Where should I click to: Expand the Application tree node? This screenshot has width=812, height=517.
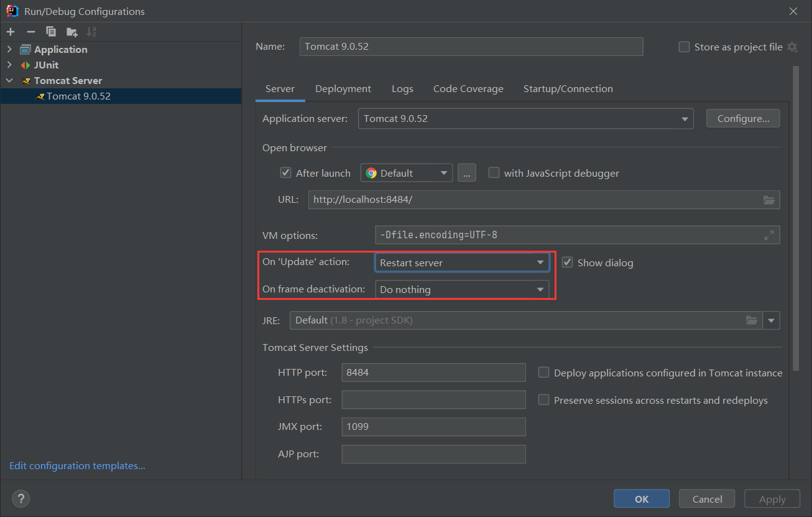point(9,50)
